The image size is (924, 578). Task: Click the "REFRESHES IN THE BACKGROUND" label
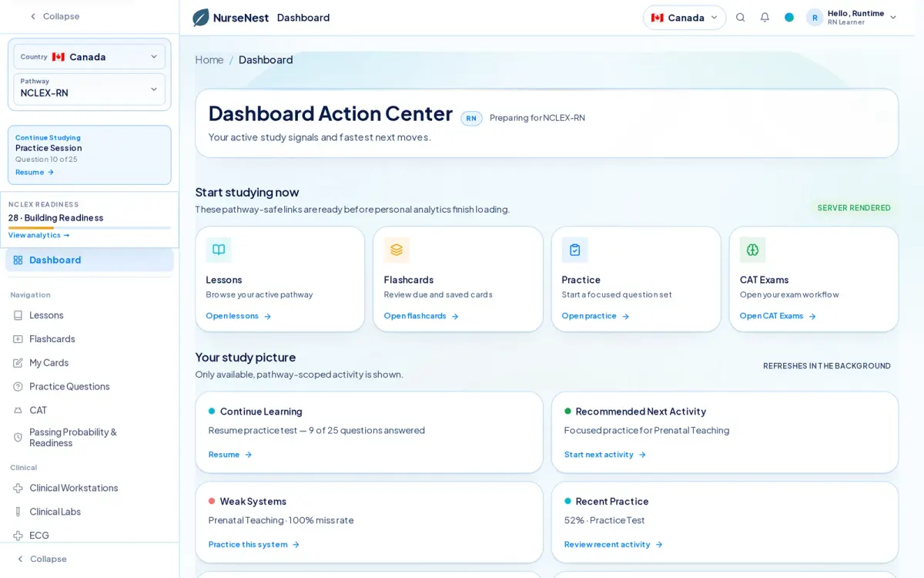pos(827,366)
